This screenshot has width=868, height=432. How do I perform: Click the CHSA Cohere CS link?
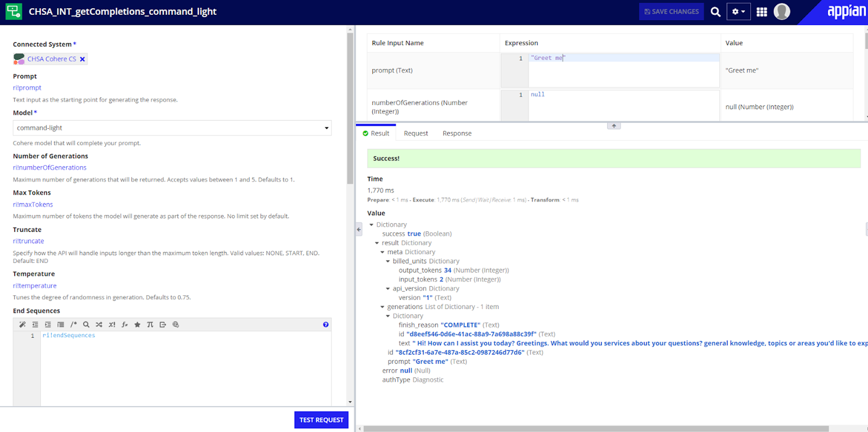[52, 59]
